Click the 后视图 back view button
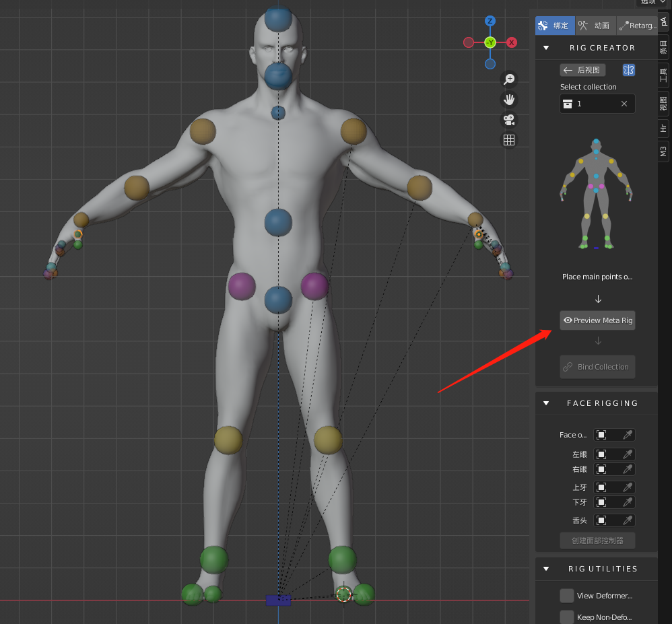This screenshot has height=624, width=672. click(x=582, y=70)
